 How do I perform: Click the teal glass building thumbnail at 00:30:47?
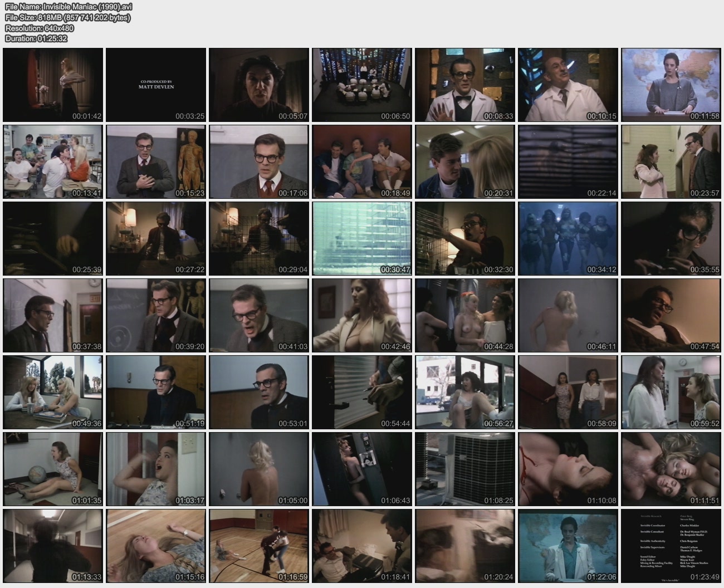(x=362, y=238)
